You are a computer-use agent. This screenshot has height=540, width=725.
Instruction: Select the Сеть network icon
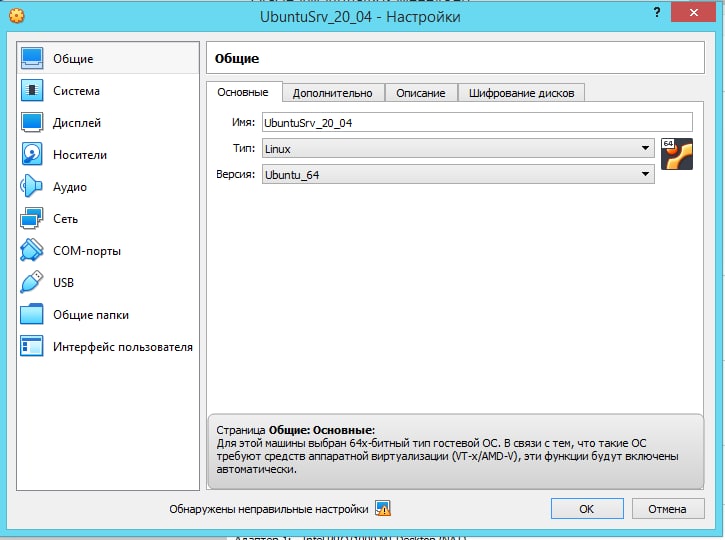[x=32, y=218]
